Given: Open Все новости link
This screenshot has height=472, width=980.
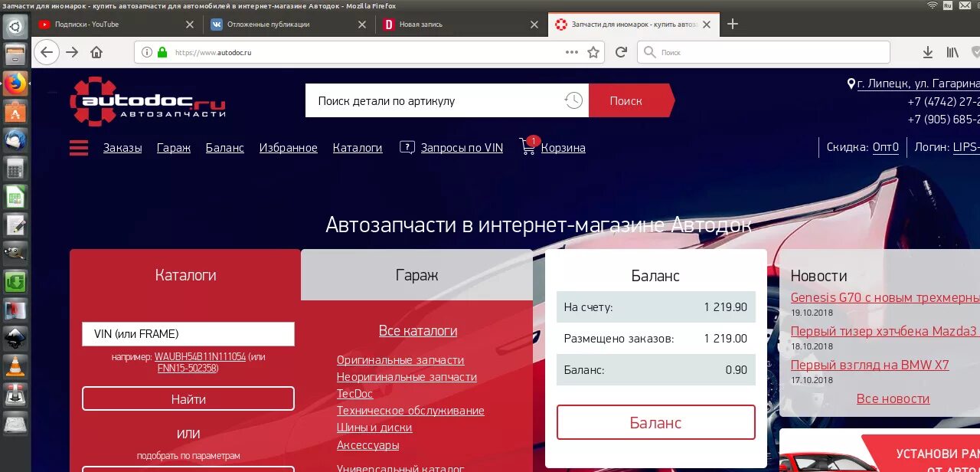Looking at the screenshot, I should (893, 398).
